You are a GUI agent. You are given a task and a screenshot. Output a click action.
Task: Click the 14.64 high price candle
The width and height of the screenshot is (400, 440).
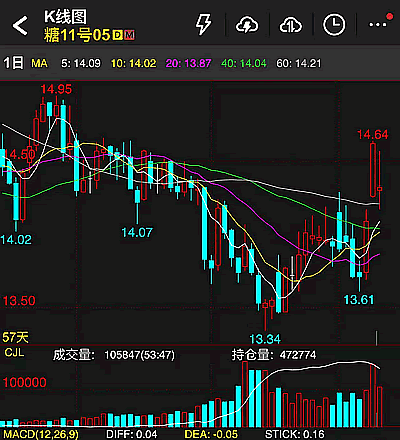click(x=373, y=170)
